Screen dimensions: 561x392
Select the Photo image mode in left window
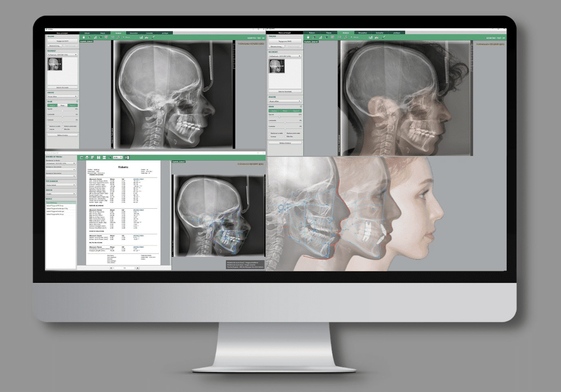tap(62, 106)
